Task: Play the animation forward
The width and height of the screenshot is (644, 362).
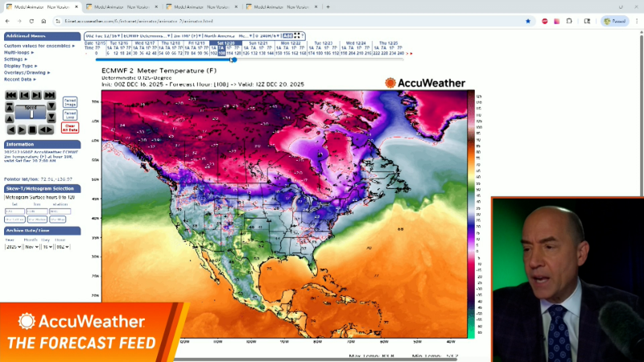Action: 22,130
